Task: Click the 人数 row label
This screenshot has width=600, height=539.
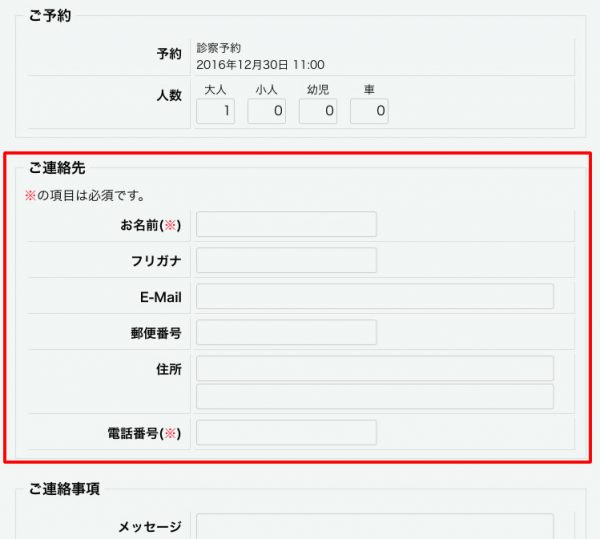Action: point(169,95)
